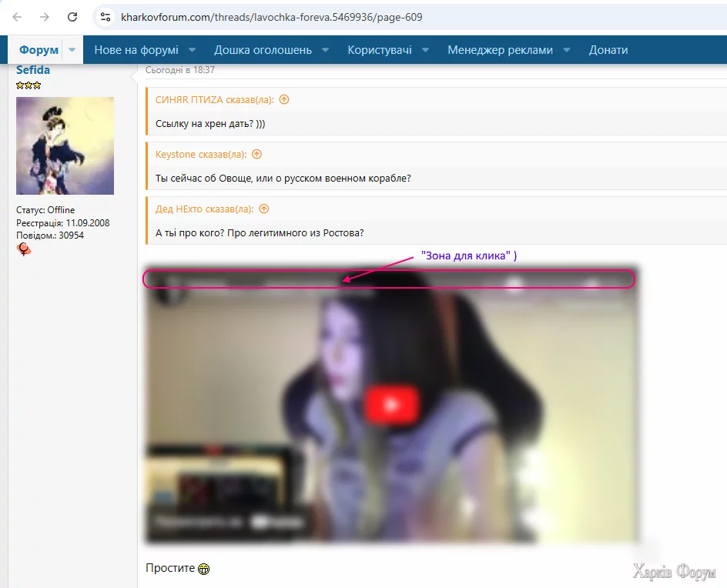
Task: Expand the Користувачі dropdown arrow
Action: tap(426, 48)
